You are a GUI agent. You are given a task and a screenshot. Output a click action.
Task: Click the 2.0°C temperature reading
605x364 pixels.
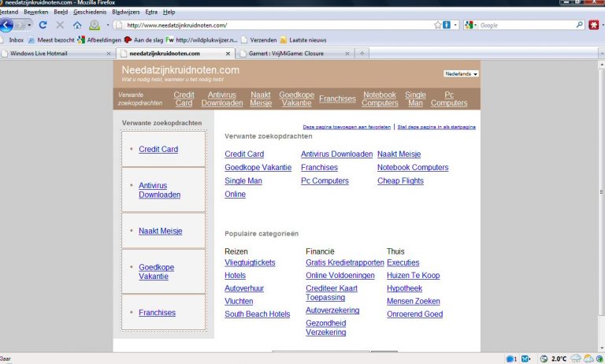559,358
